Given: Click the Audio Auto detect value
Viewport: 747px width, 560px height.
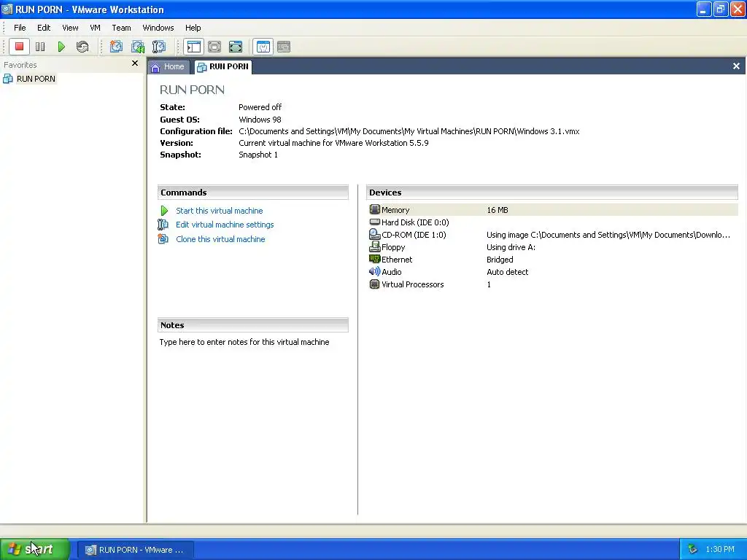Looking at the screenshot, I should coord(508,272).
